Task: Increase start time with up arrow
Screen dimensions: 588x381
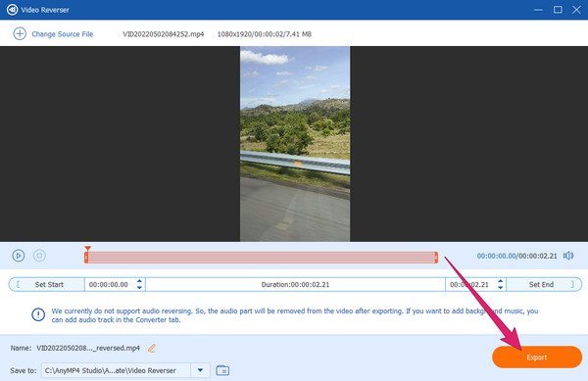Action: pos(139,281)
